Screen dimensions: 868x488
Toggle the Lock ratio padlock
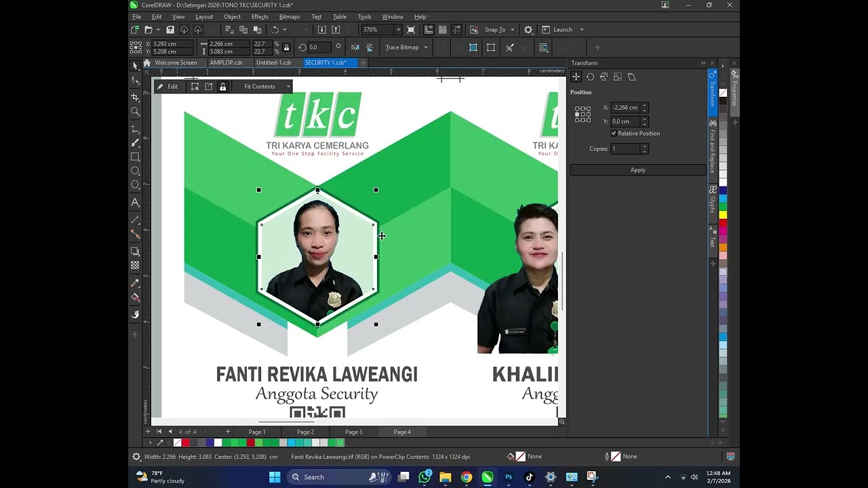click(x=286, y=47)
